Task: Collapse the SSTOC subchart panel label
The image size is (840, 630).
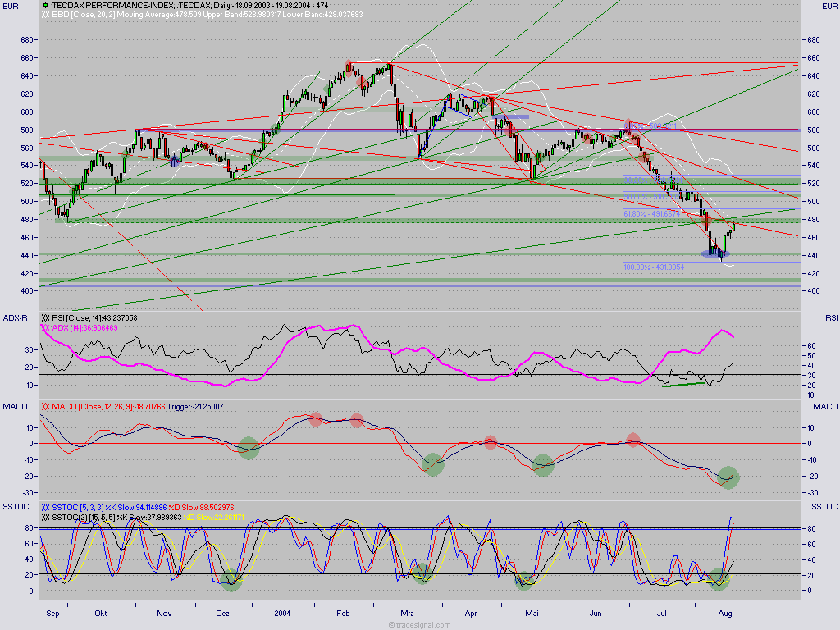Action: coord(15,507)
